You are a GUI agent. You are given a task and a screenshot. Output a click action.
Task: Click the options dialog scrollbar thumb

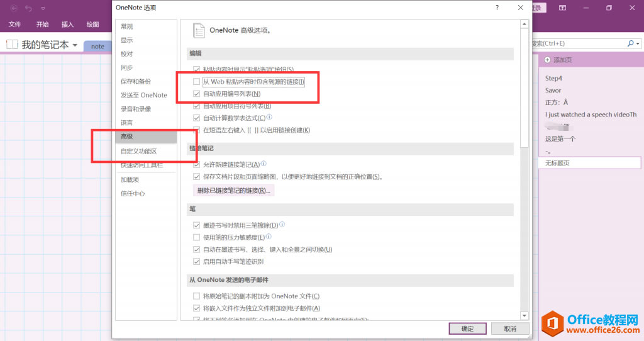(524, 88)
